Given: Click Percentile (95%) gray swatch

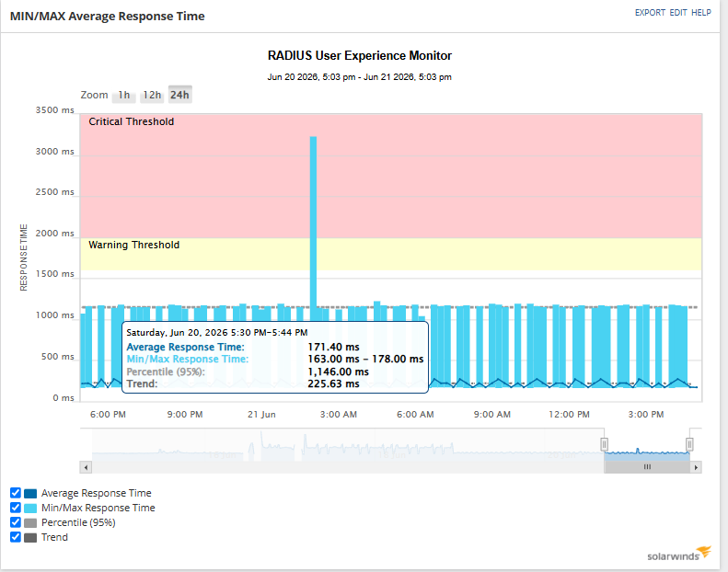Looking at the screenshot, I should point(30,523).
